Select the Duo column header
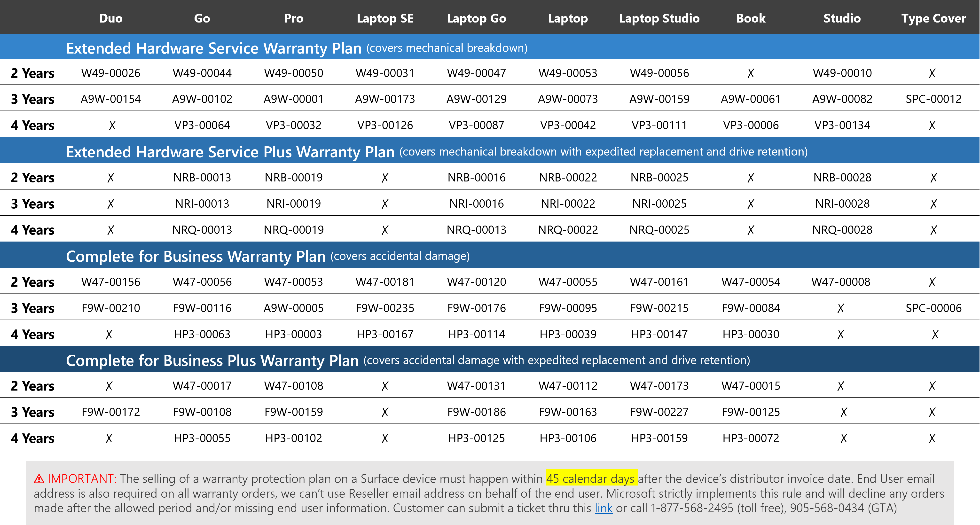 point(111,18)
